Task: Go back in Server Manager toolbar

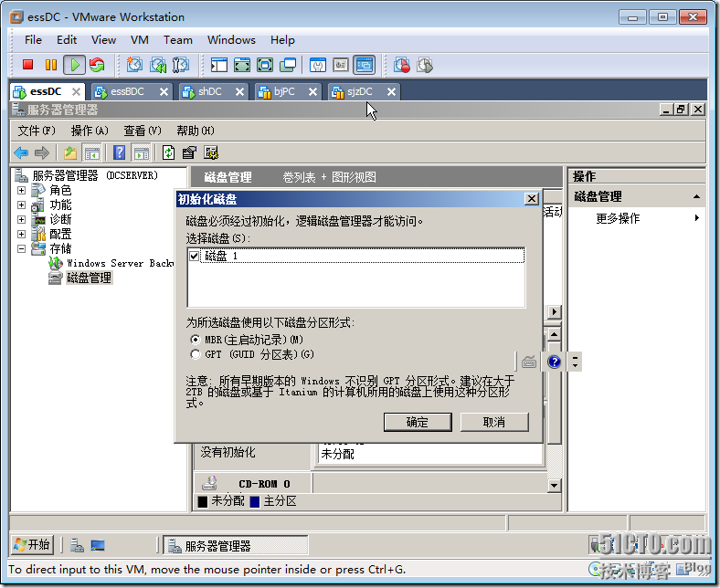Action: click(x=21, y=152)
